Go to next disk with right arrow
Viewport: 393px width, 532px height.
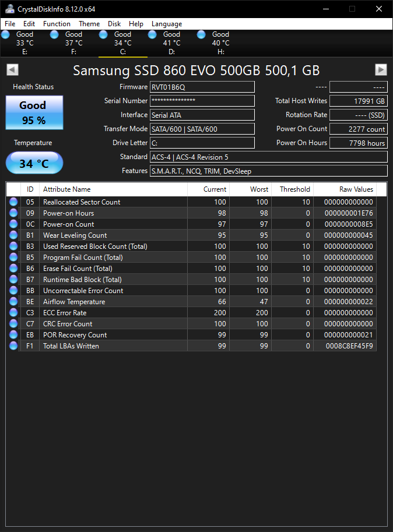(x=381, y=70)
